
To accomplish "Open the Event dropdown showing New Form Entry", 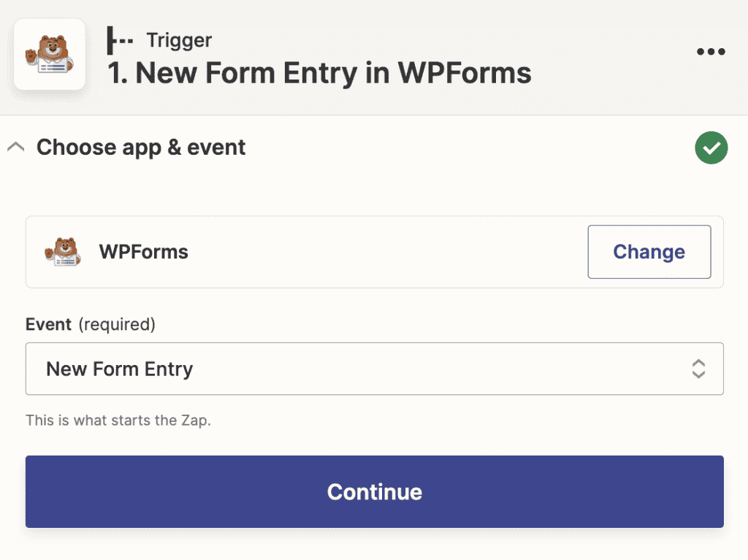I will coord(365,369).
